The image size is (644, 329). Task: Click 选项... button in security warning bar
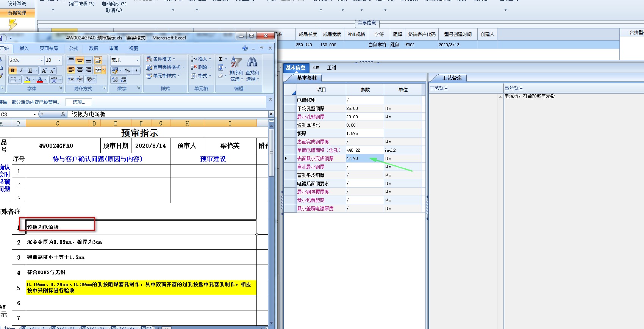click(x=79, y=102)
